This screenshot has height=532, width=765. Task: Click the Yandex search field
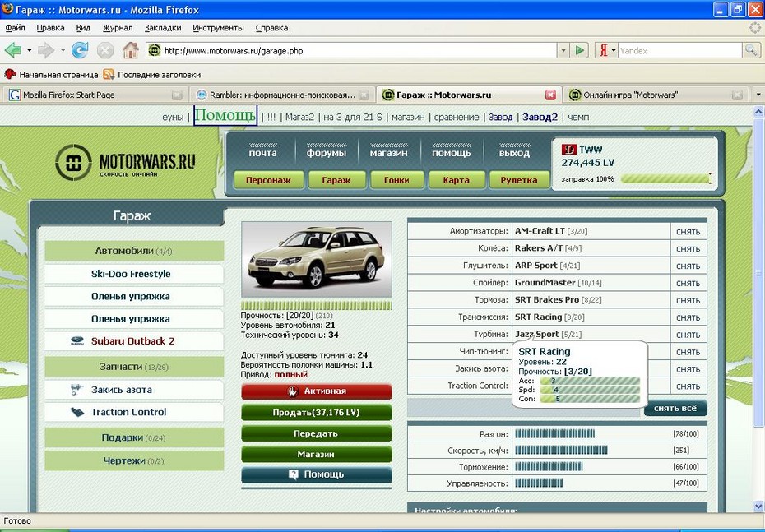[x=679, y=51]
